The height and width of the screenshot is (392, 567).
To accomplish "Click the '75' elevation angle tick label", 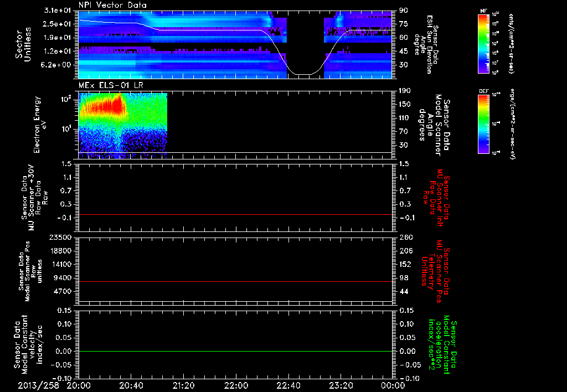I will point(404,24).
